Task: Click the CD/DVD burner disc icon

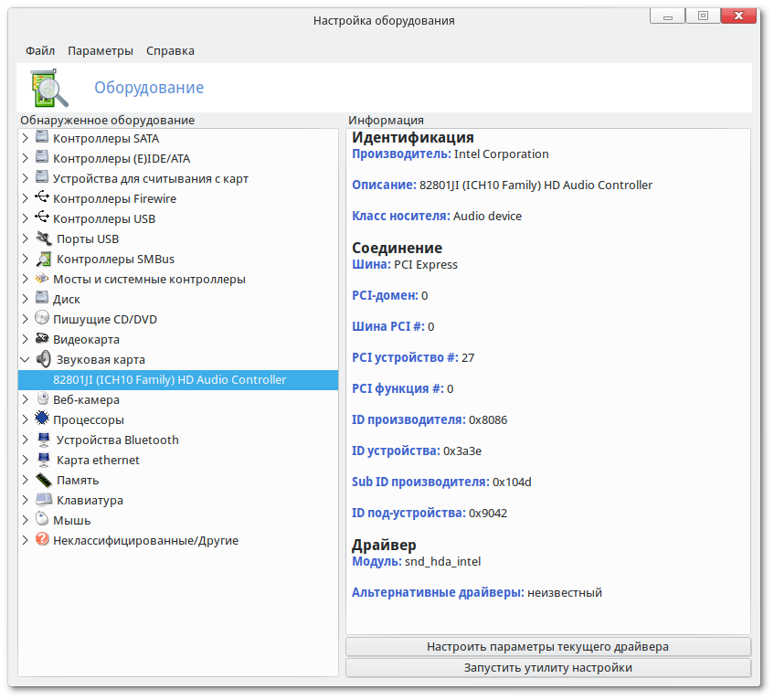Action: click(42, 318)
